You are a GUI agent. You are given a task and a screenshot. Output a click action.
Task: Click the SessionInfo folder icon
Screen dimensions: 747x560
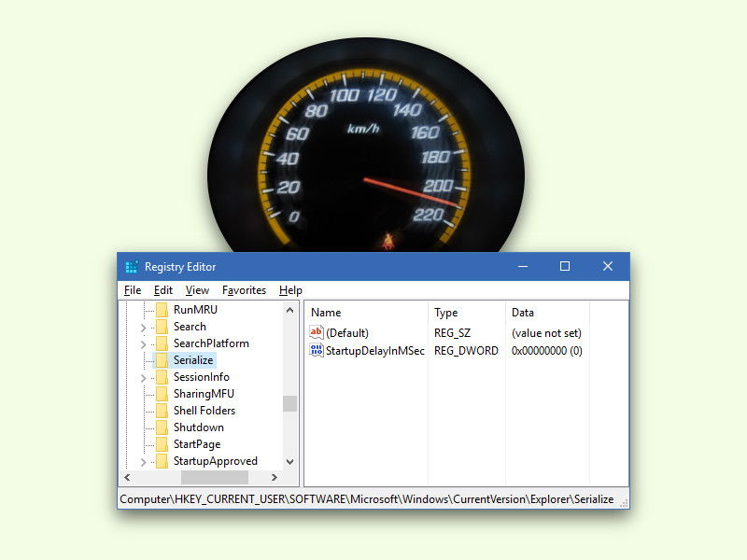point(162,377)
